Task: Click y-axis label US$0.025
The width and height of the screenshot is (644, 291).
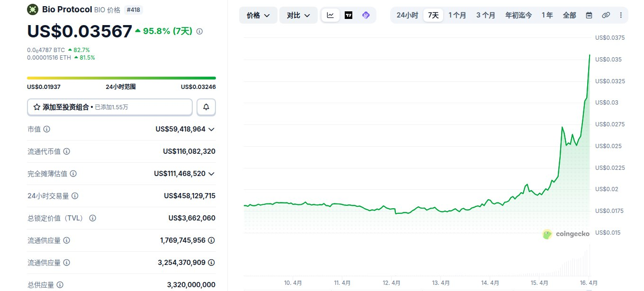Action: (608, 146)
